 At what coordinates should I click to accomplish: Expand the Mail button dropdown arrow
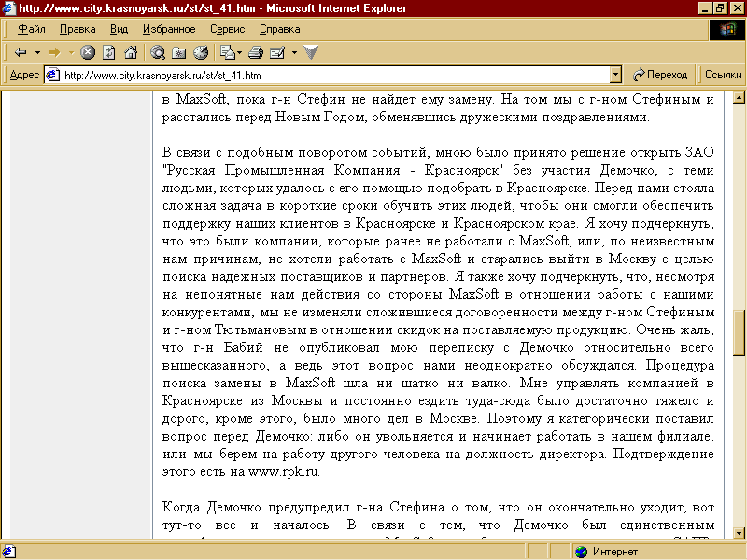point(239,53)
